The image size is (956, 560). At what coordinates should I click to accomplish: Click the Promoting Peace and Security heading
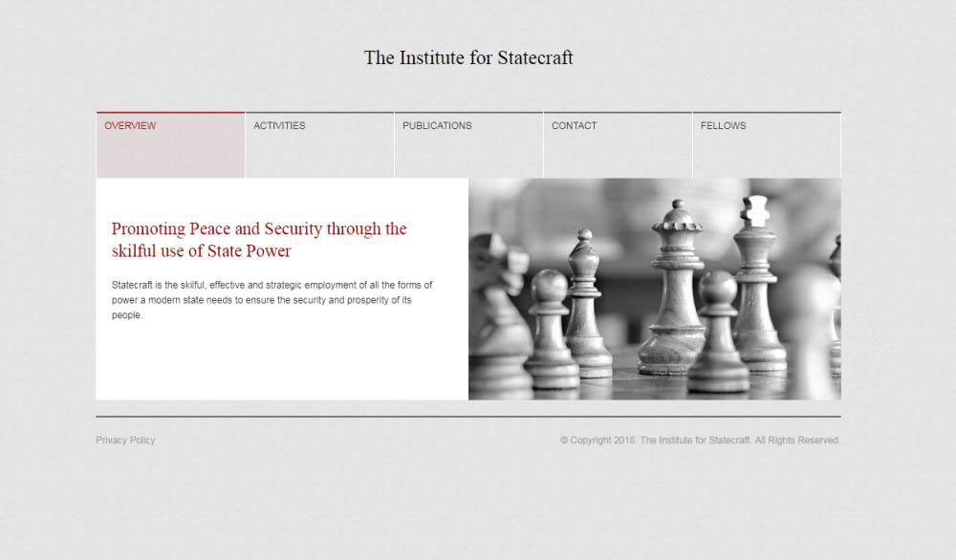pos(259,240)
